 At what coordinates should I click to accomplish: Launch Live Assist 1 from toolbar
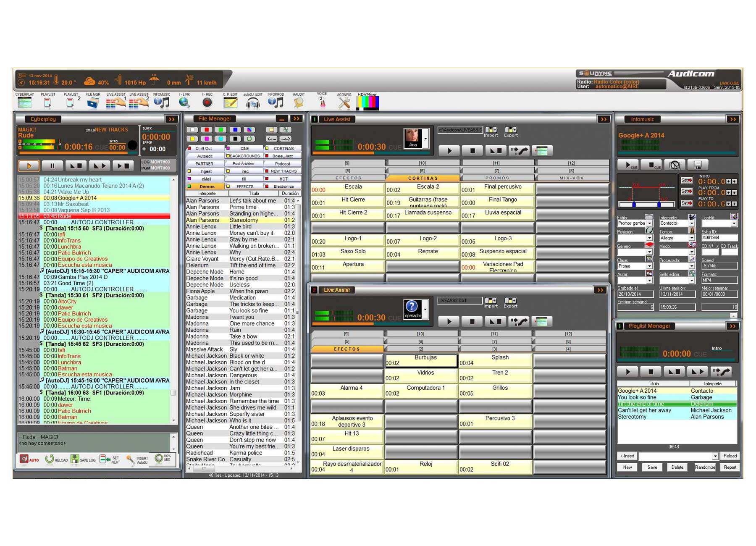pos(115,102)
